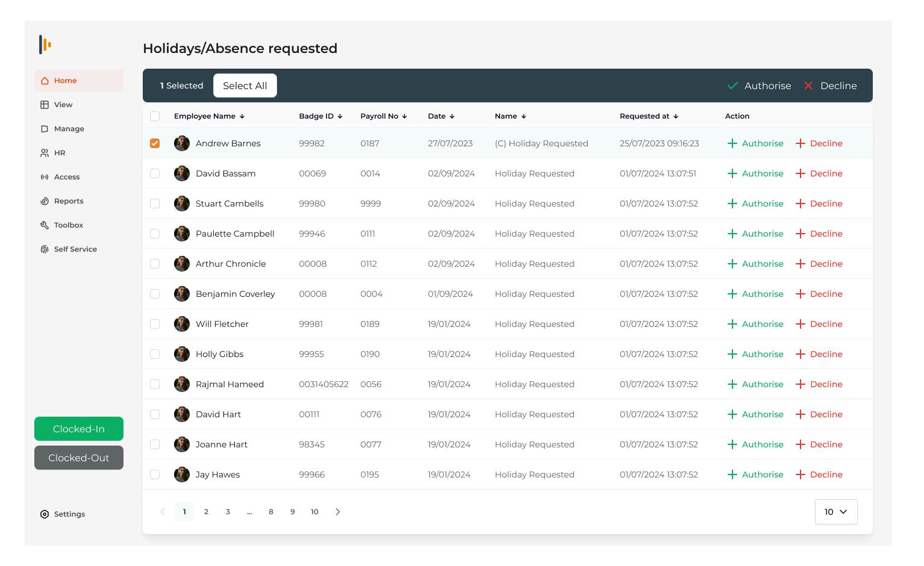Open the HR menu item
Screen dimensions: 924x566
click(x=79, y=153)
